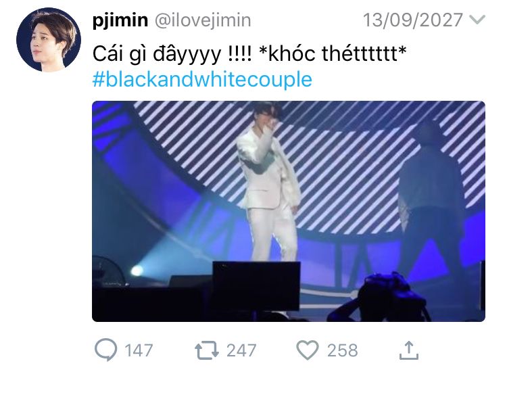Open the #blackandwhitecouple hashtag
Viewport: 507px width, 420px height.
tap(202, 80)
